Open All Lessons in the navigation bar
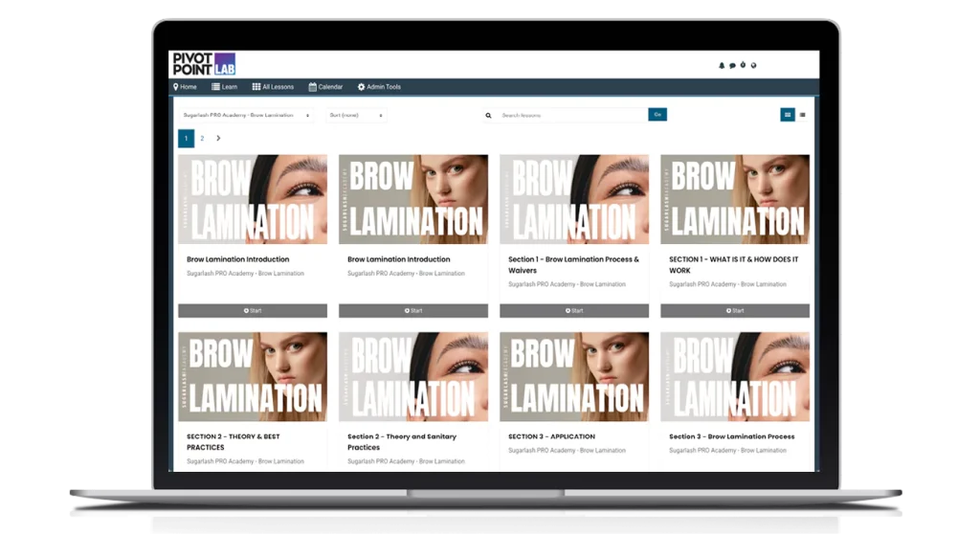This screenshot has width=980, height=534. click(273, 87)
